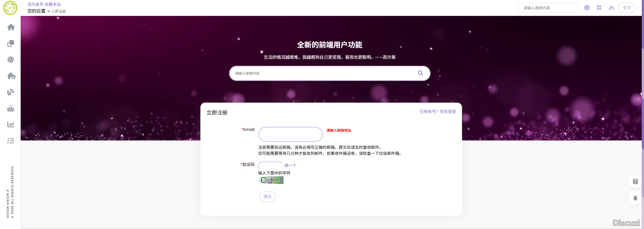Viewport: 644px width, 229px height.
Task: Open the stacked squares sidebar icon
Action: click(11, 43)
